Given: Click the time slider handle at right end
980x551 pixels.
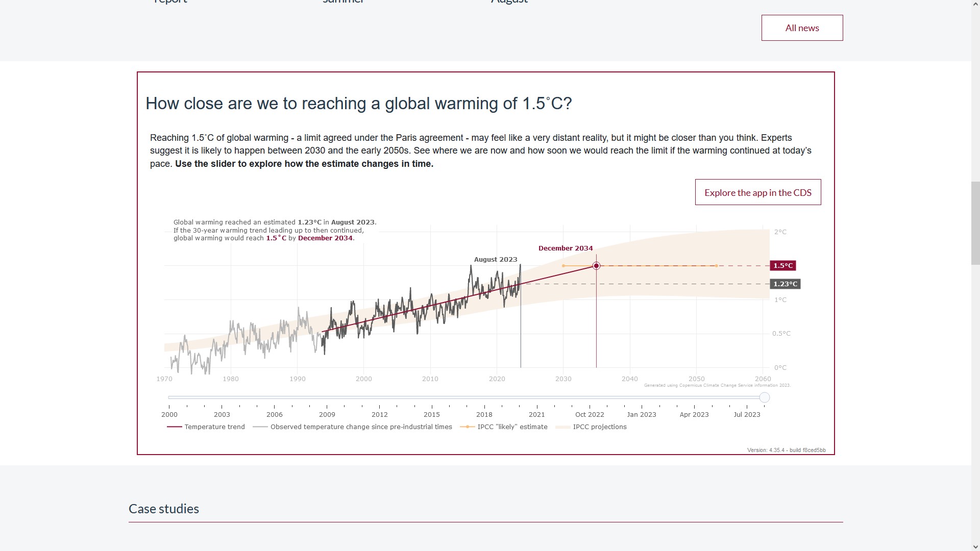Looking at the screenshot, I should (x=764, y=397).
